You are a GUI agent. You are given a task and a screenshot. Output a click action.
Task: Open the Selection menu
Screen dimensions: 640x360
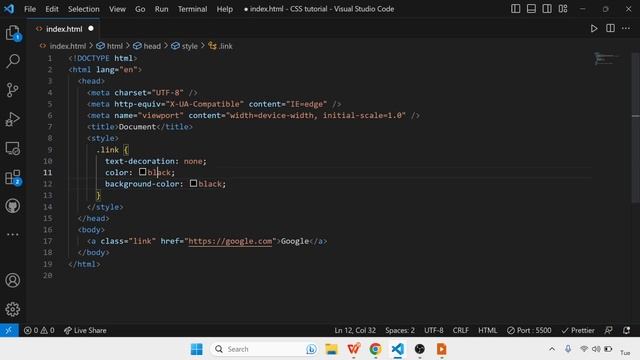84,9
